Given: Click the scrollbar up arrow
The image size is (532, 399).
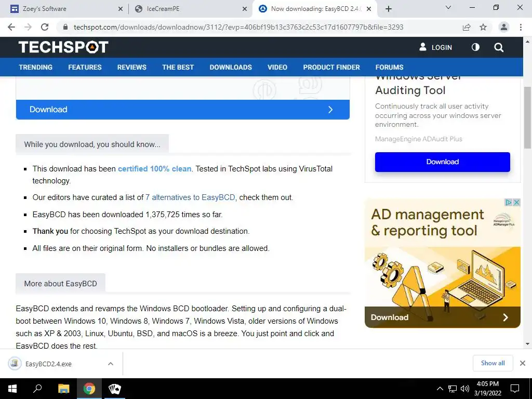Looking at the screenshot, I should 527,42.
